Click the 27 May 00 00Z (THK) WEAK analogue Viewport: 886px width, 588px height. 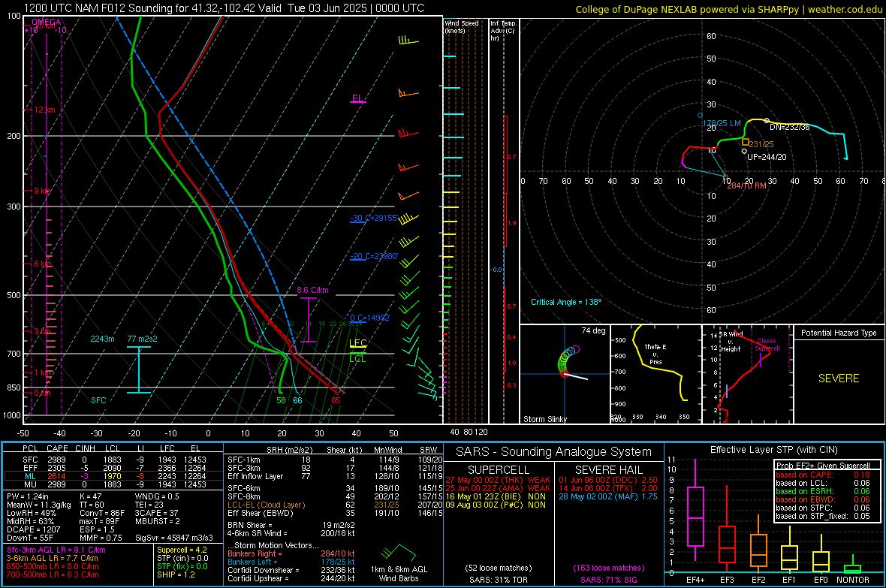point(498,480)
